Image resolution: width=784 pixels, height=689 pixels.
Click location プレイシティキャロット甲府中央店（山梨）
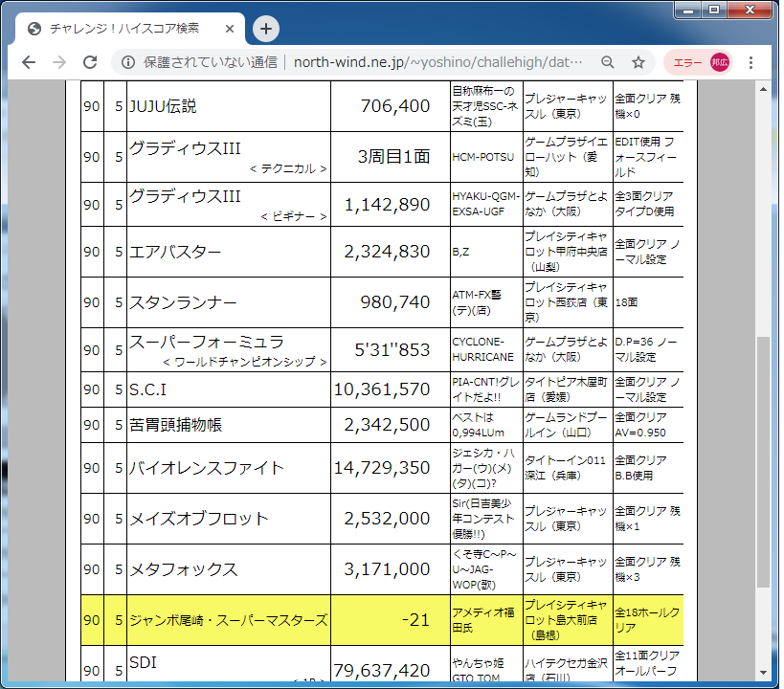tap(566, 252)
